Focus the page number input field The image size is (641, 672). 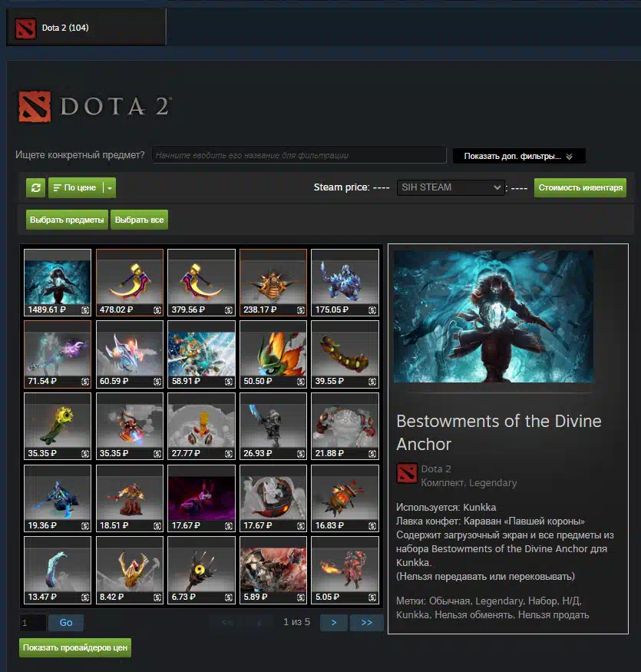tap(32, 622)
